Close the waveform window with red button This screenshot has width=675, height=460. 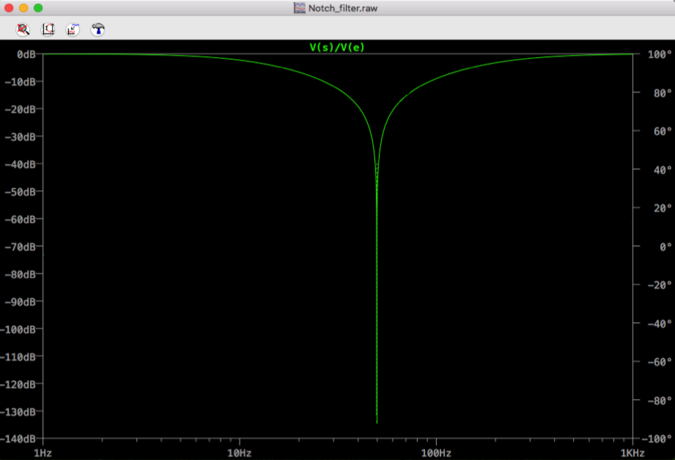(9, 8)
